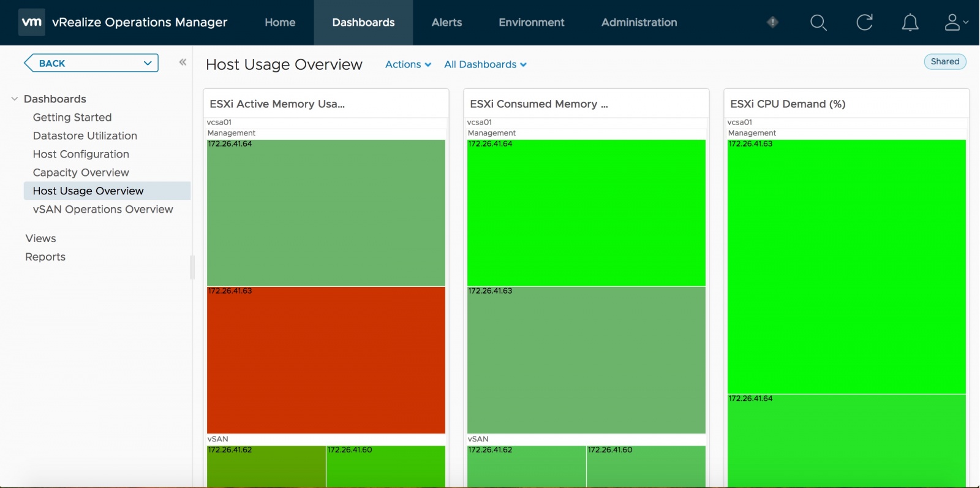
Task: Click the VMware vm logo icon
Action: tap(31, 22)
